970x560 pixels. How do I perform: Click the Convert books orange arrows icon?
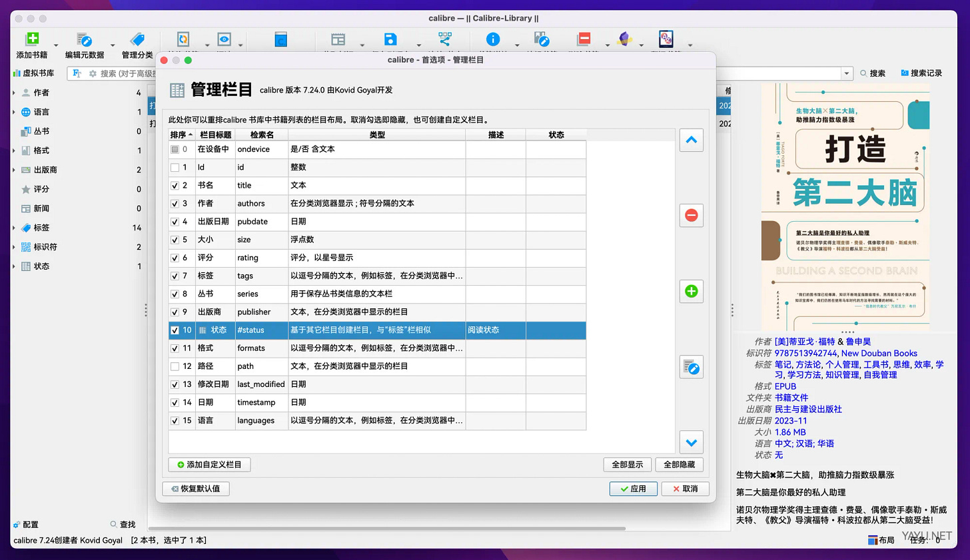pos(183,39)
